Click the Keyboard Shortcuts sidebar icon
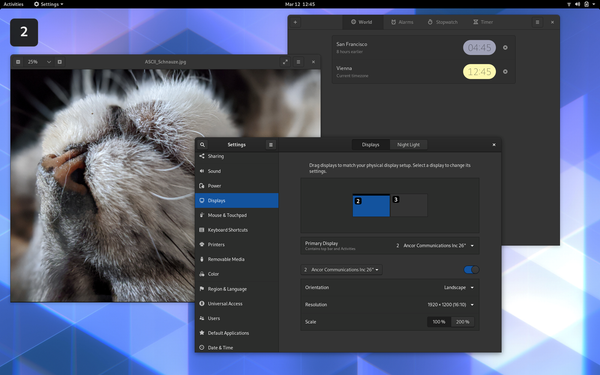 click(202, 230)
